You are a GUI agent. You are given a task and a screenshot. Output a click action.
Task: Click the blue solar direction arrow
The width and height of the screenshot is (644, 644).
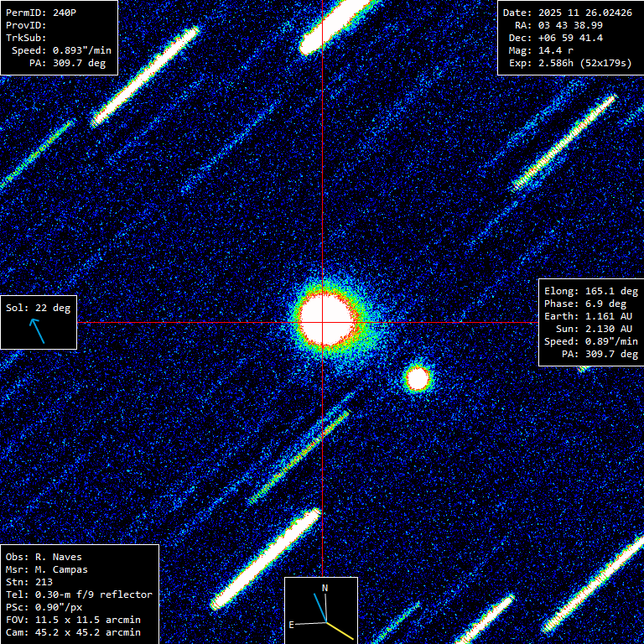(38, 330)
